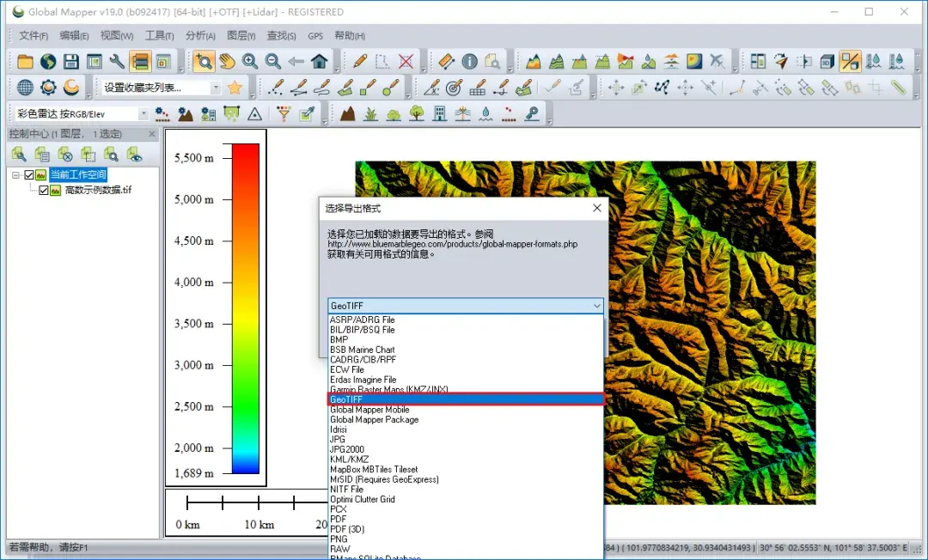Click the layer eye icon in Control Center
The image size is (928, 560).
[x=134, y=155]
